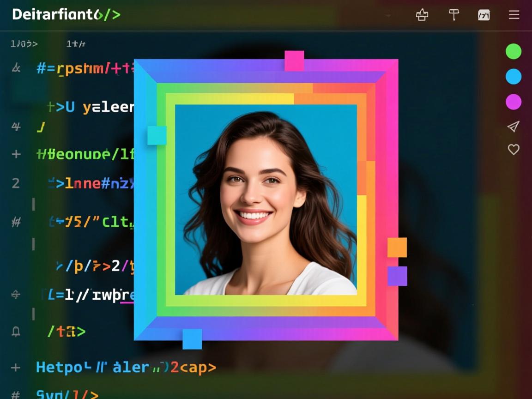
Task: Open the small dropdown arrow in header
Action: coord(388,16)
